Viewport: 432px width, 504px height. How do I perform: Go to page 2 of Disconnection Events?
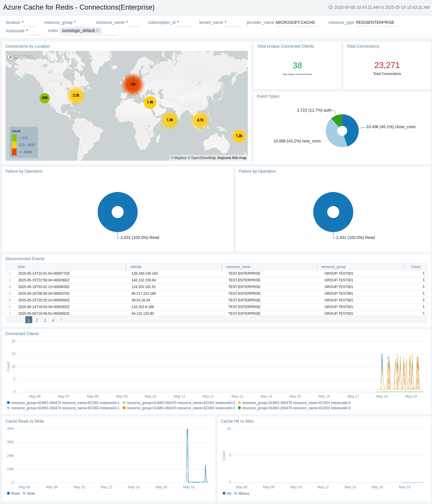coord(37,320)
